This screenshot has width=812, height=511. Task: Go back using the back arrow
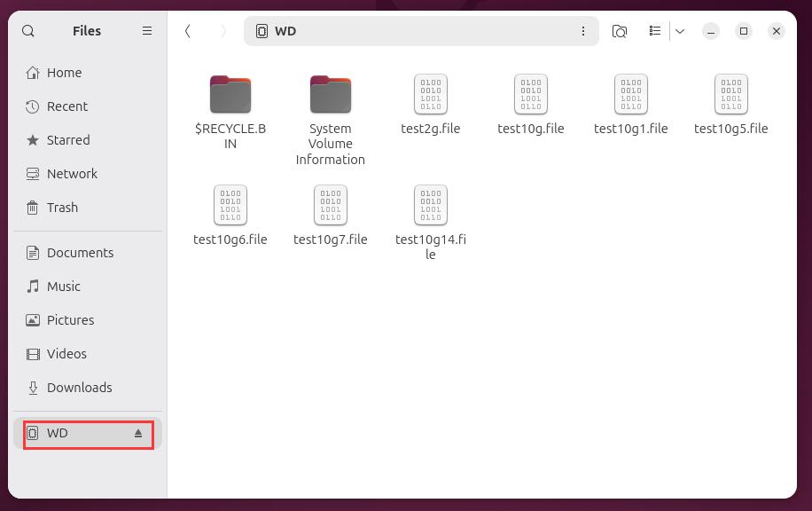click(188, 31)
